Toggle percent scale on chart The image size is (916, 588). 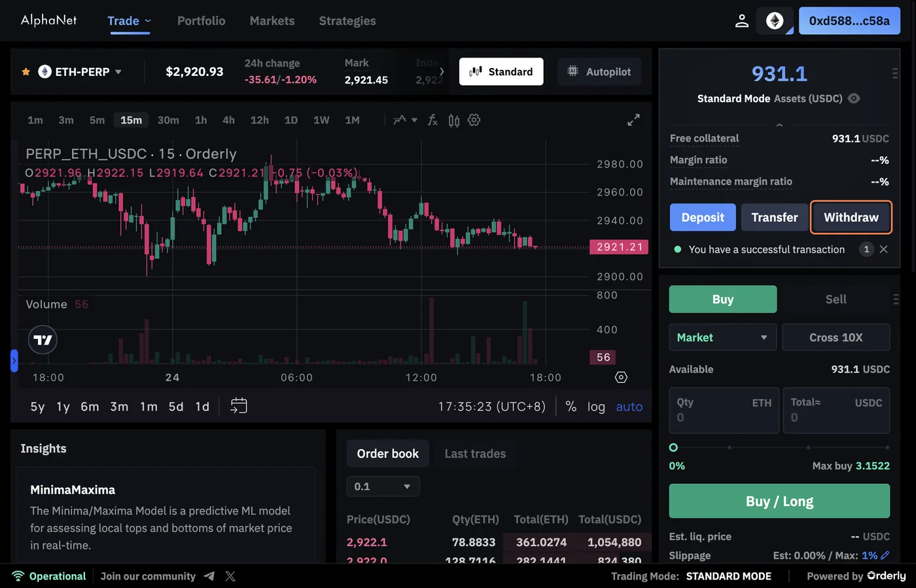click(571, 407)
